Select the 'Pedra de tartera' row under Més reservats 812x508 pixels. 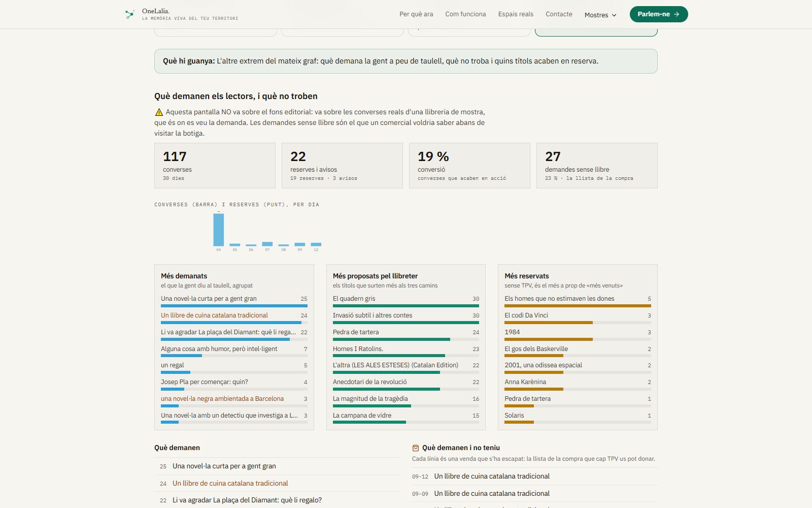click(578, 401)
